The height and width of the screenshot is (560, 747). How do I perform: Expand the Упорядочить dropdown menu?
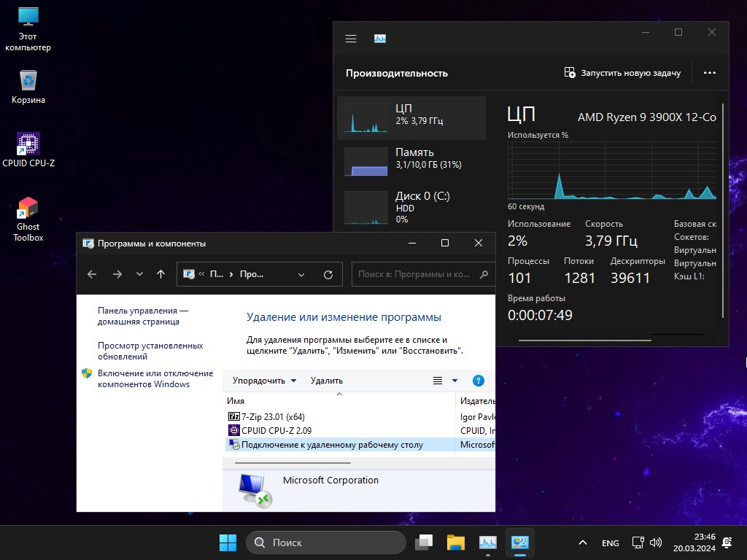pyautogui.click(x=265, y=381)
